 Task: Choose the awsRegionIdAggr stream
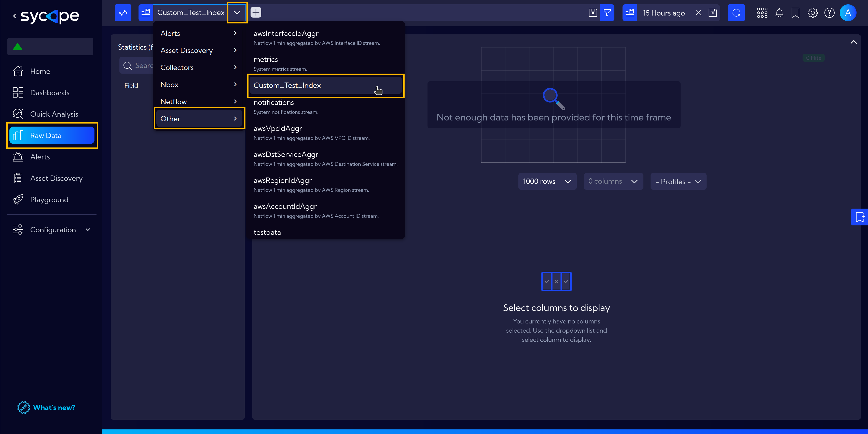coord(326,185)
